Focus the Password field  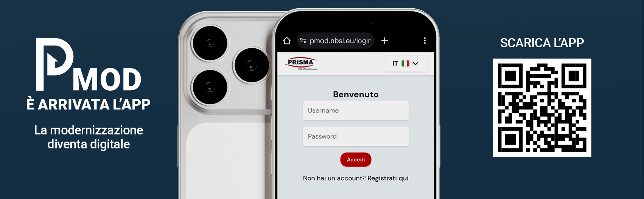click(x=356, y=136)
